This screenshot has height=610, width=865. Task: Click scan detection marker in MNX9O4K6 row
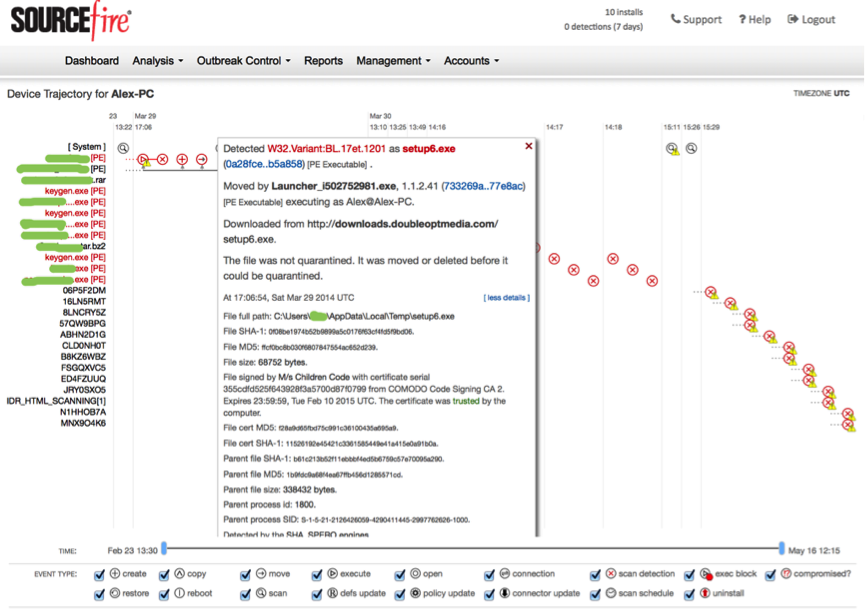click(849, 425)
